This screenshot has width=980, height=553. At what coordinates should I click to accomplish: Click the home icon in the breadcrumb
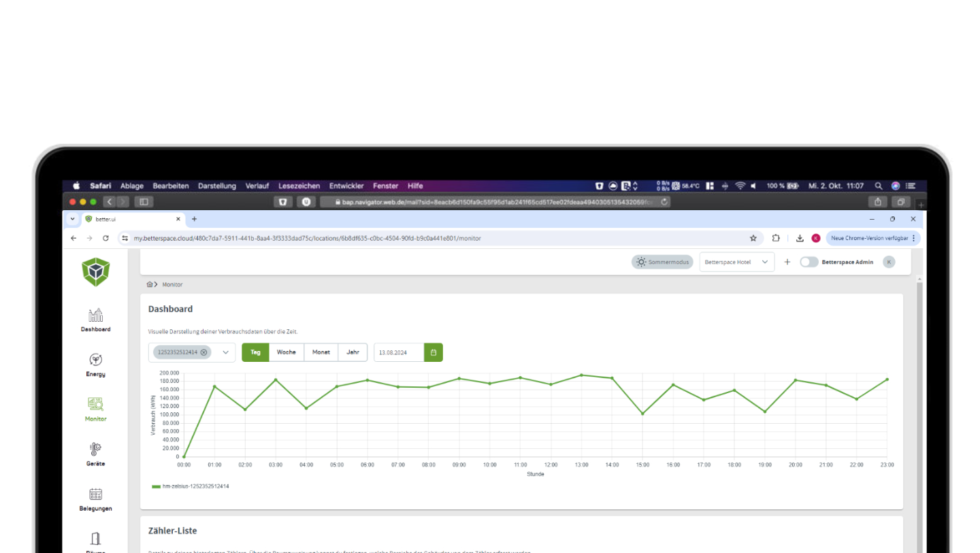pyautogui.click(x=151, y=284)
